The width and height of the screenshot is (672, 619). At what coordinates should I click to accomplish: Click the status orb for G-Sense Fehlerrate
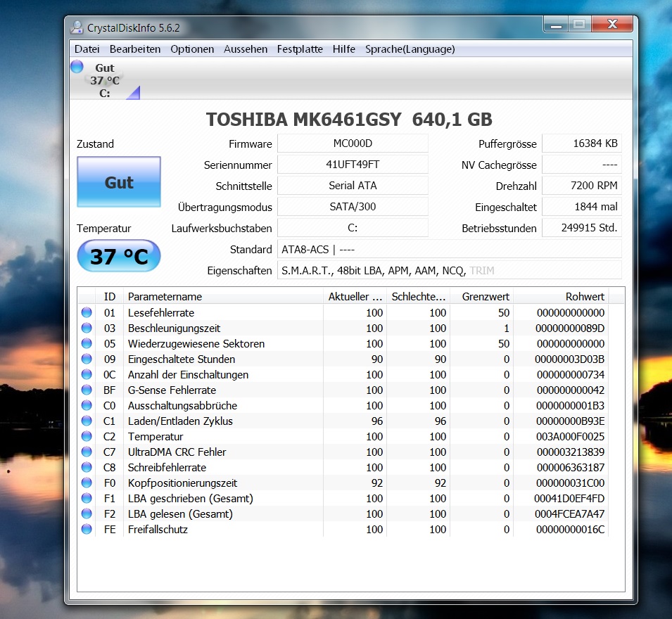pos(87,390)
